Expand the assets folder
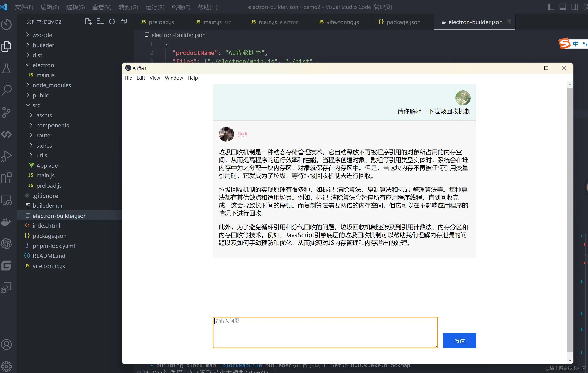This screenshot has height=373, width=588. [70, 115]
